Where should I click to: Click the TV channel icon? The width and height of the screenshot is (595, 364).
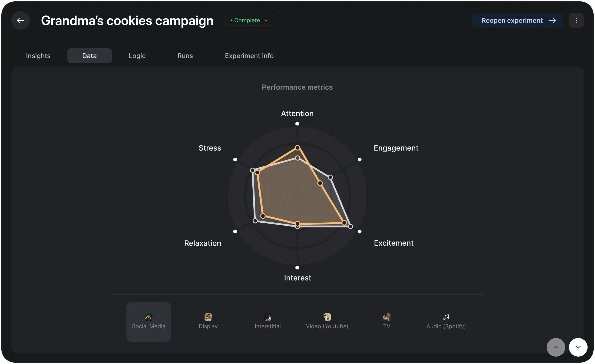click(x=387, y=317)
